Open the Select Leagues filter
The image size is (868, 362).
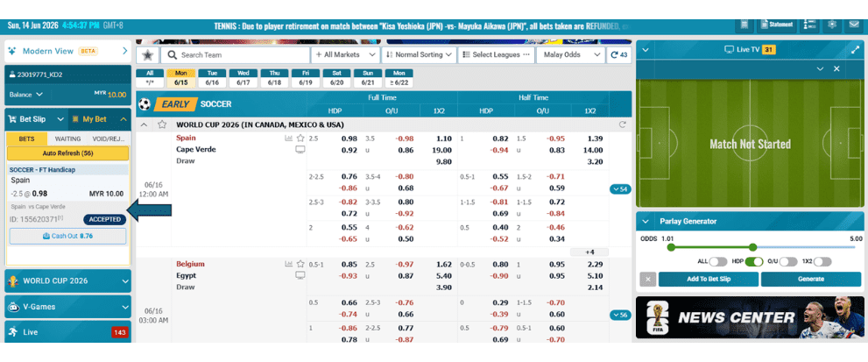click(496, 55)
